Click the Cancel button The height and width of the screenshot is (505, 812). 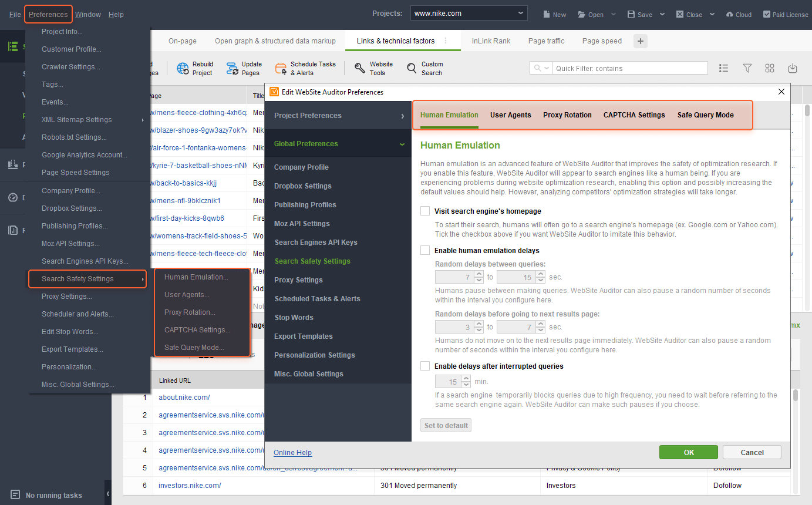(752, 452)
